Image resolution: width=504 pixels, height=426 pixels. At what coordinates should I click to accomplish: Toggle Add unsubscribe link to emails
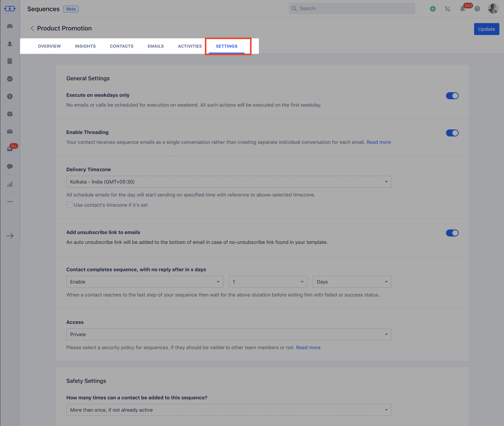(x=452, y=233)
